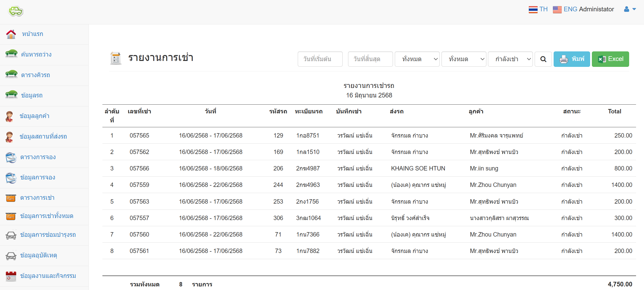Open ข้อมูลการจอง sidebar link
The height and width of the screenshot is (290, 644).
click(37, 177)
